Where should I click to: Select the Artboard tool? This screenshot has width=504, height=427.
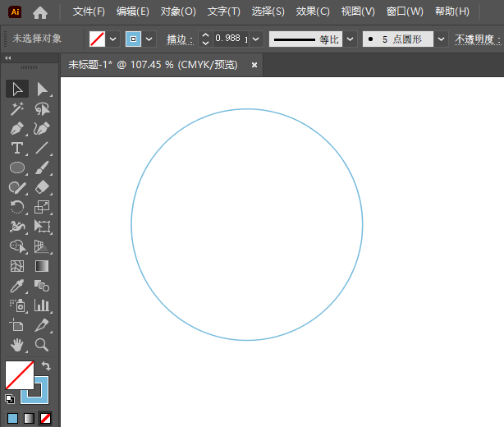(x=17, y=325)
